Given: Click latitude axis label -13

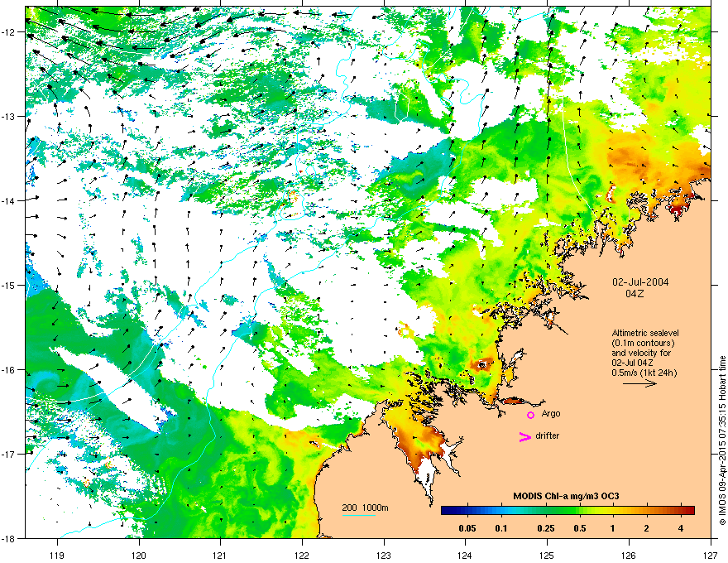Looking at the screenshot, I should click(x=9, y=116).
